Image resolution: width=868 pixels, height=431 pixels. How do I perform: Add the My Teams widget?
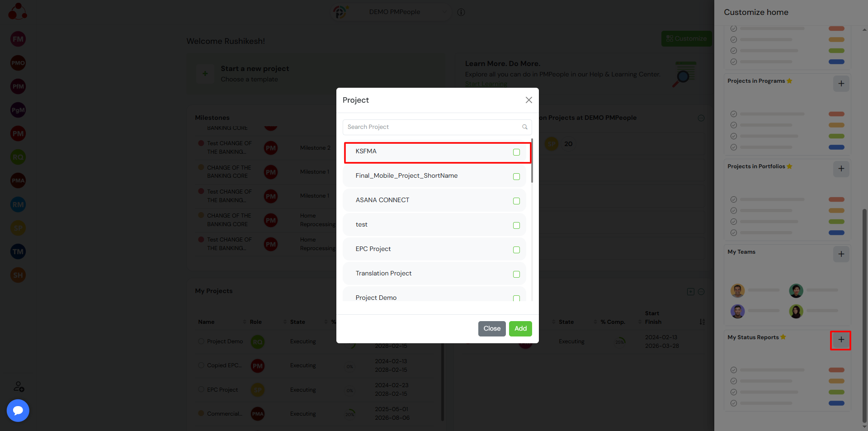(841, 254)
